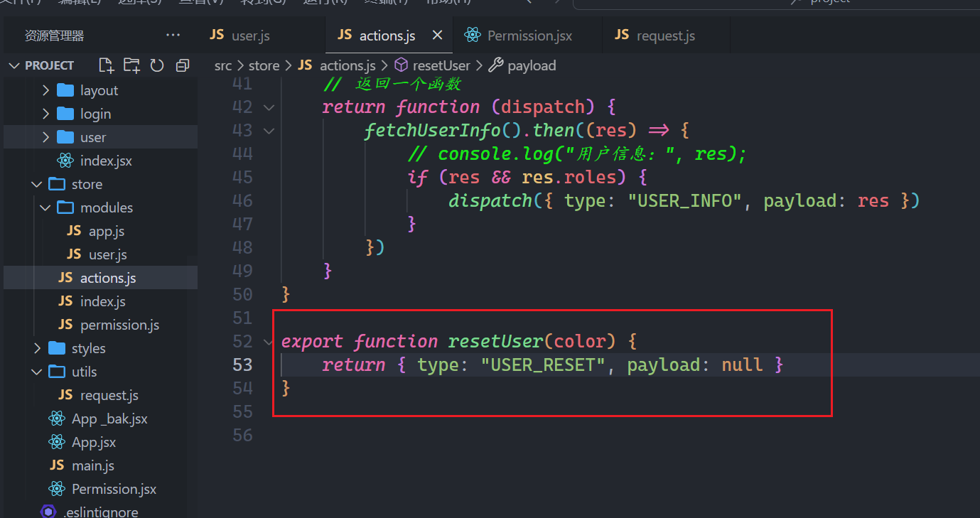
Task: Switch to the Permission.jsx editor tab
Action: tap(527, 36)
